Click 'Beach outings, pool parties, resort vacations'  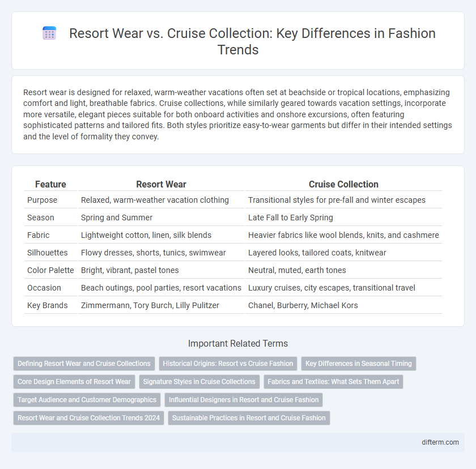pos(161,288)
